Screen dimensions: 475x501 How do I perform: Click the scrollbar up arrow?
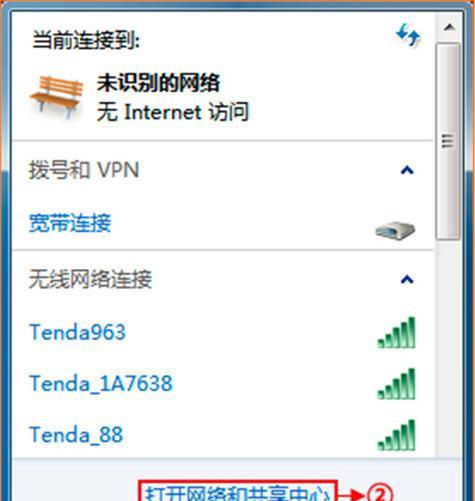449,27
